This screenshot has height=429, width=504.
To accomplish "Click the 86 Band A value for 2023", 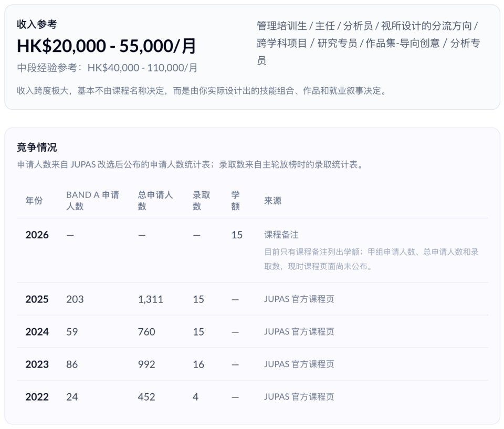I will [72, 364].
